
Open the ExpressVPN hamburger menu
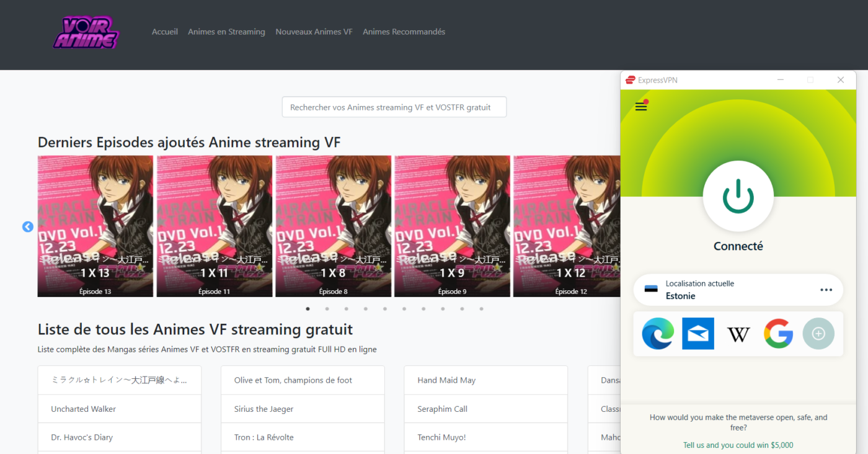(641, 107)
